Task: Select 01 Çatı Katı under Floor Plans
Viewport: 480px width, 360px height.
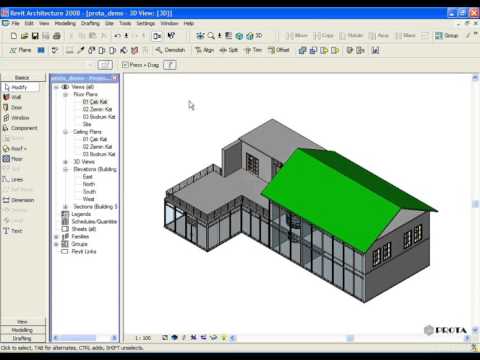Action: click(x=95, y=102)
